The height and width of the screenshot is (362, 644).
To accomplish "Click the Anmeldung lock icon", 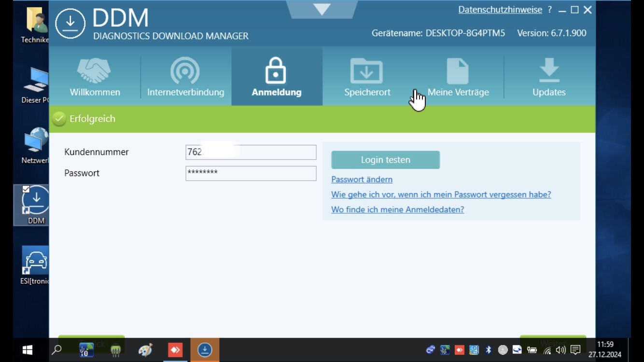I will 276,71.
